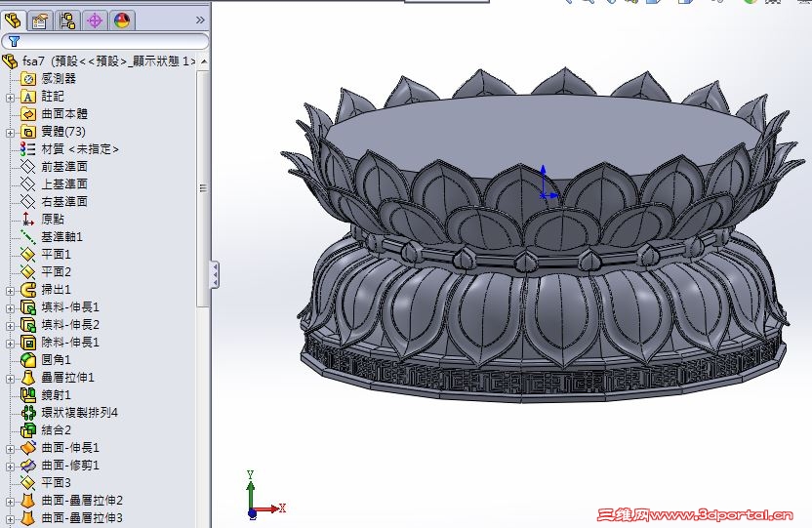The width and height of the screenshot is (812, 528).
Task: Select the 基準軸1 label text
Action: coord(61,236)
